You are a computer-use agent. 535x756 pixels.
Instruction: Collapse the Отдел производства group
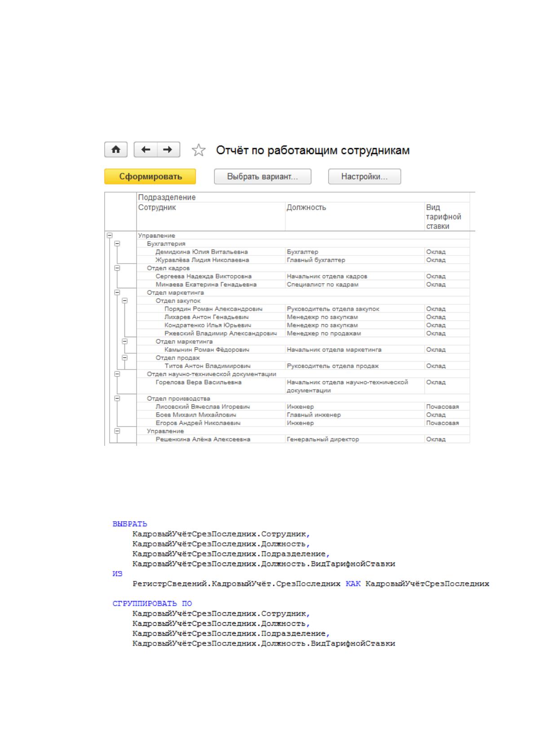click(117, 398)
